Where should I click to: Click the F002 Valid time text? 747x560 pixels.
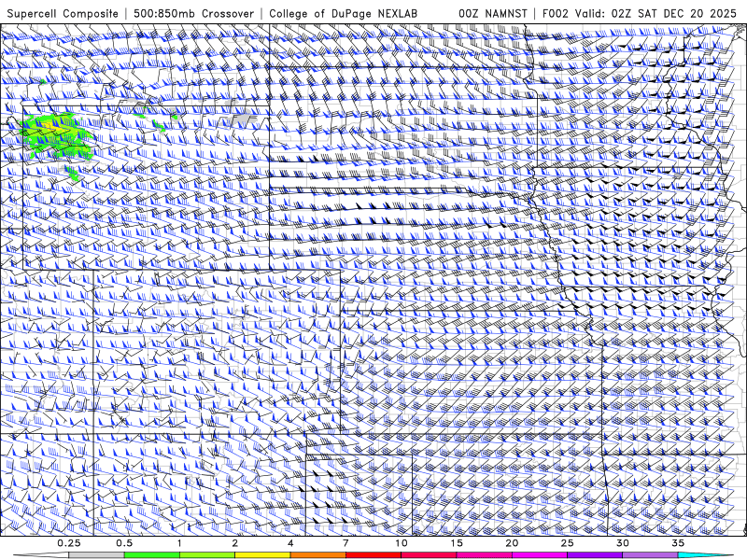coord(640,13)
